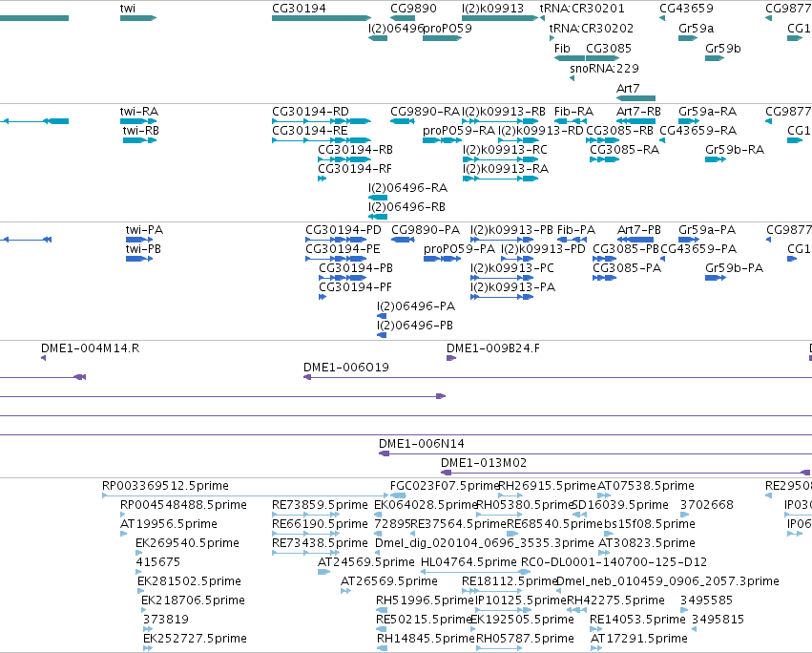This screenshot has width=812, height=653.
Task: Click protein twi-PA
Action: 139,240
